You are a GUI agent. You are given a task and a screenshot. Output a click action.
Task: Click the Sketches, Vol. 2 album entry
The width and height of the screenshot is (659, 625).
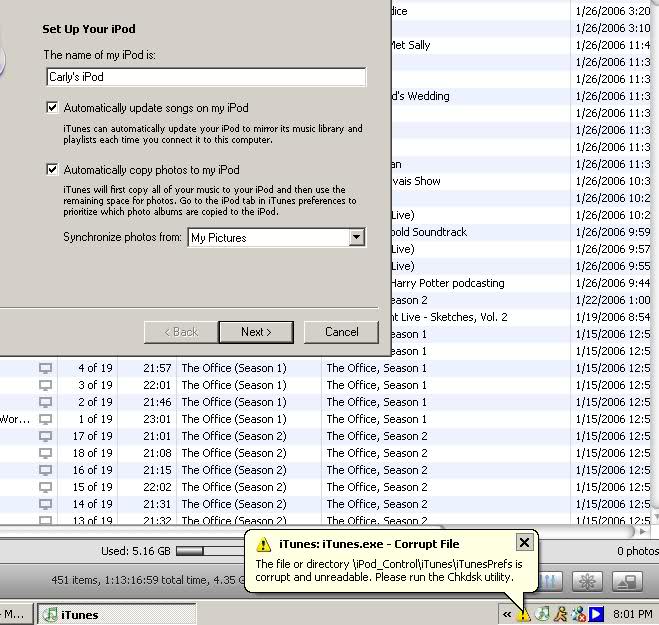coord(448,317)
